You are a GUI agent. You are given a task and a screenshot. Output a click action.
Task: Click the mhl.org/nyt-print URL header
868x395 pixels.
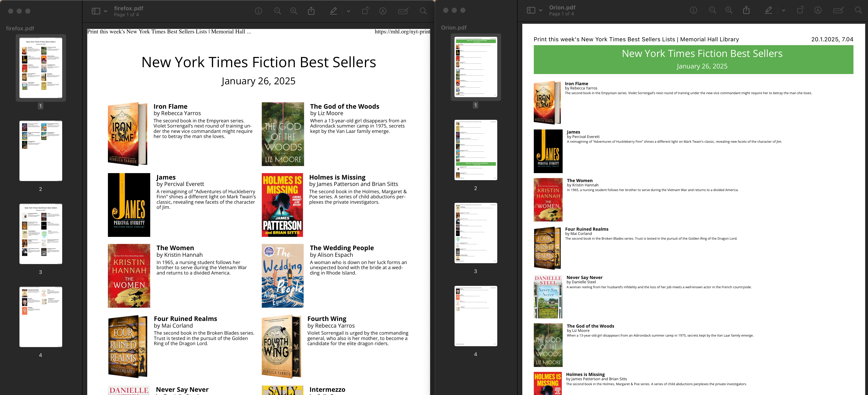(x=402, y=32)
